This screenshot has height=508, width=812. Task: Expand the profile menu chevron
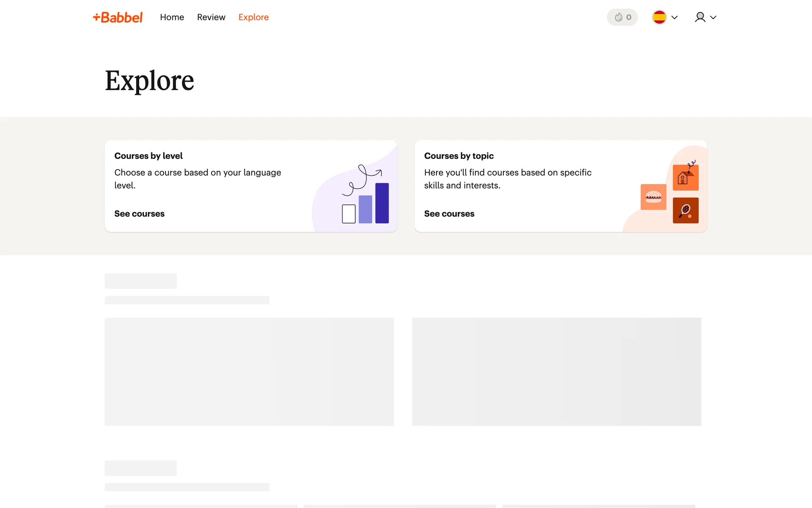tap(713, 17)
